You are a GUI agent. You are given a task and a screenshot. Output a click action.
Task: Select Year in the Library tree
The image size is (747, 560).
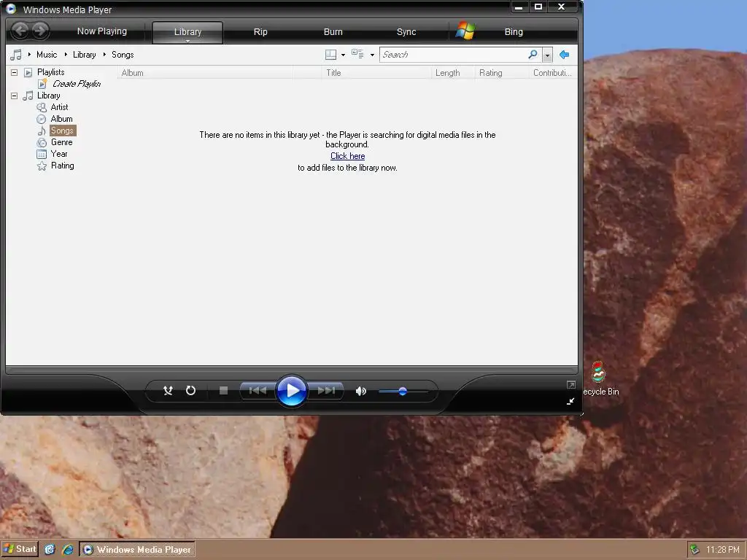[59, 154]
